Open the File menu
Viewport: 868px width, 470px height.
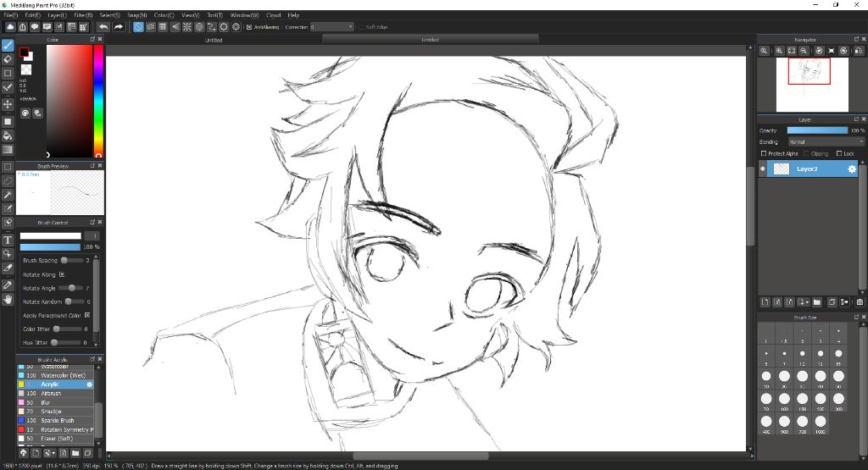(11, 15)
